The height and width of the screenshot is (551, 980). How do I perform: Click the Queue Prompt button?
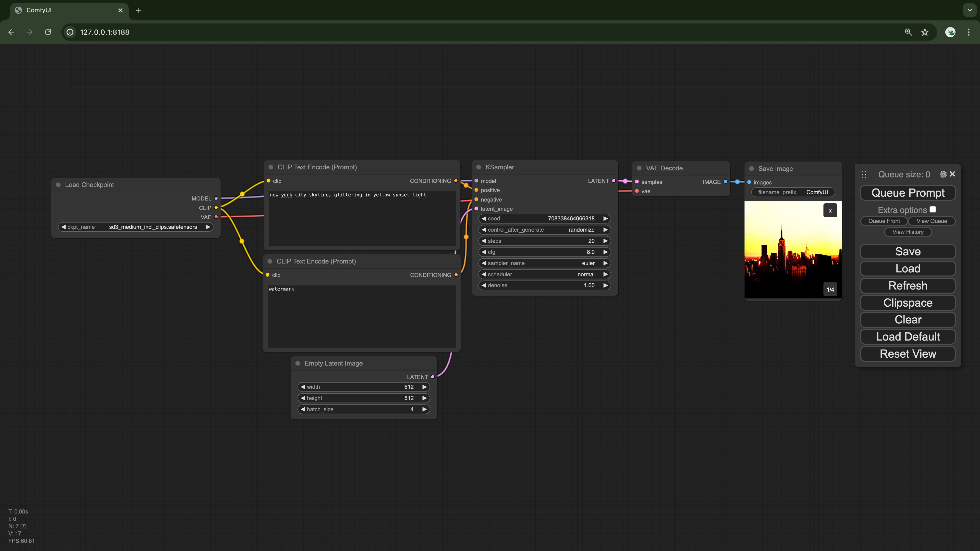[x=908, y=193]
